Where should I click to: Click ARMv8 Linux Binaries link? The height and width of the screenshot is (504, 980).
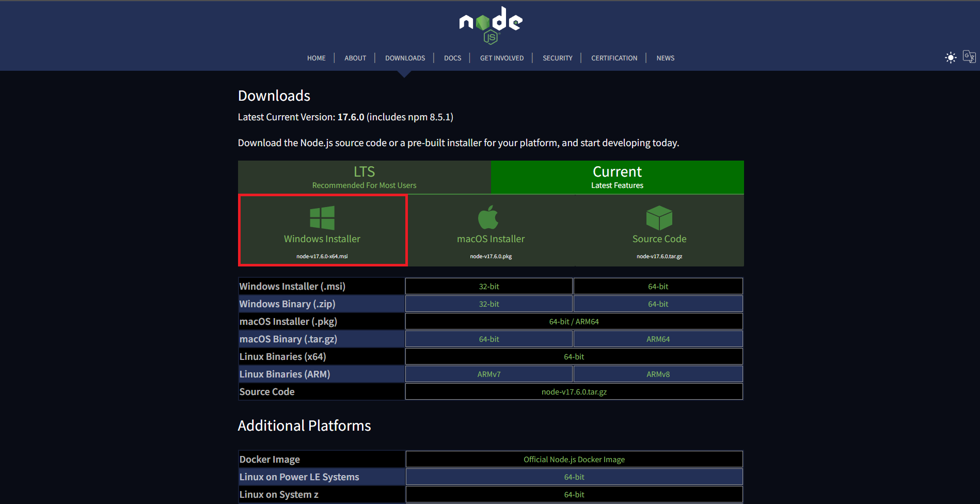(658, 374)
